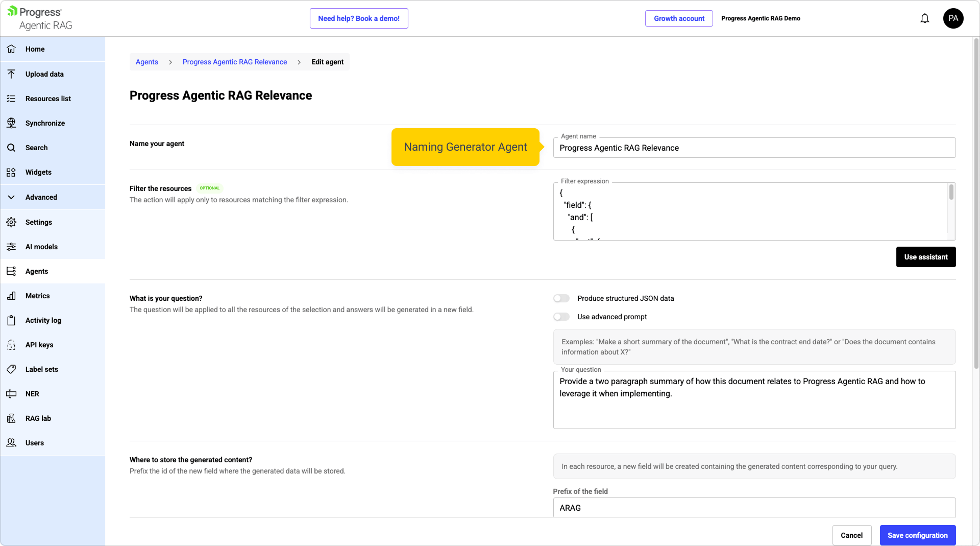980x546 pixels.
Task: Click the Filter expression scrollbar
Action: click(x=951, y=193)
